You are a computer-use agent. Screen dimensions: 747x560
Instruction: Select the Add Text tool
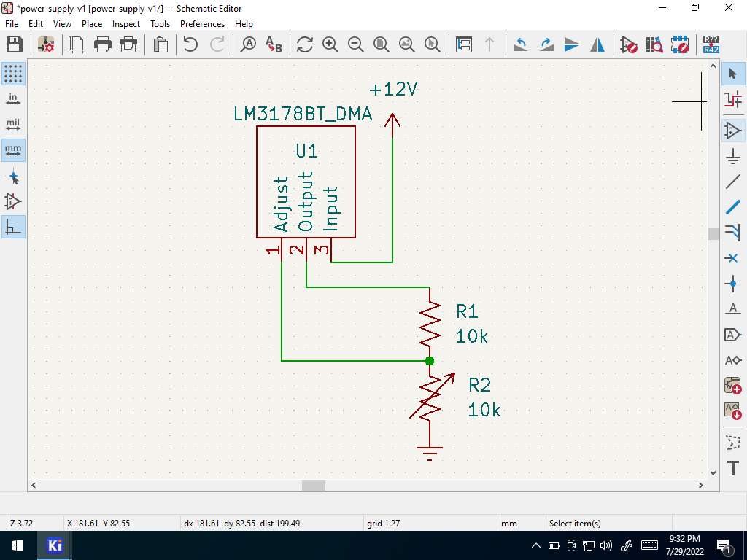point(733,468)
